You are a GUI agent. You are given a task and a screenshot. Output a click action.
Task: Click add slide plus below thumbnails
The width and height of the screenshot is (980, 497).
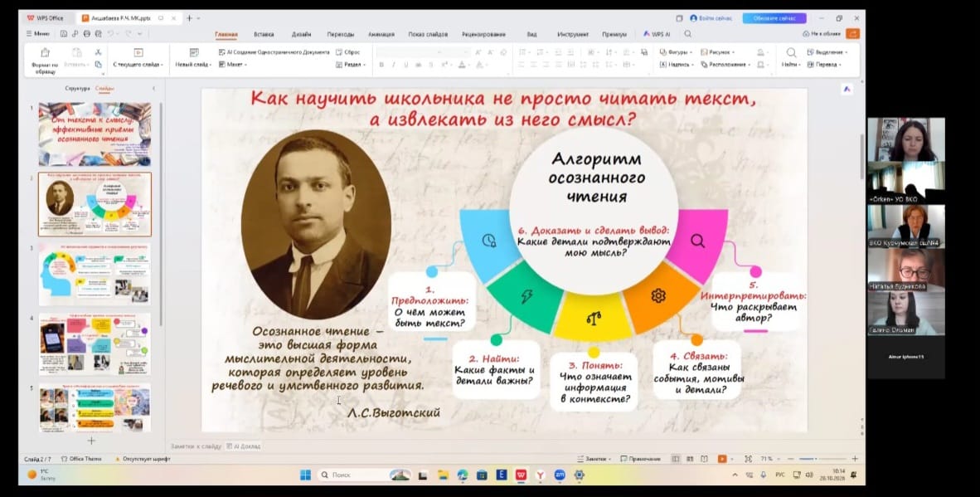[x=91, y=441]
